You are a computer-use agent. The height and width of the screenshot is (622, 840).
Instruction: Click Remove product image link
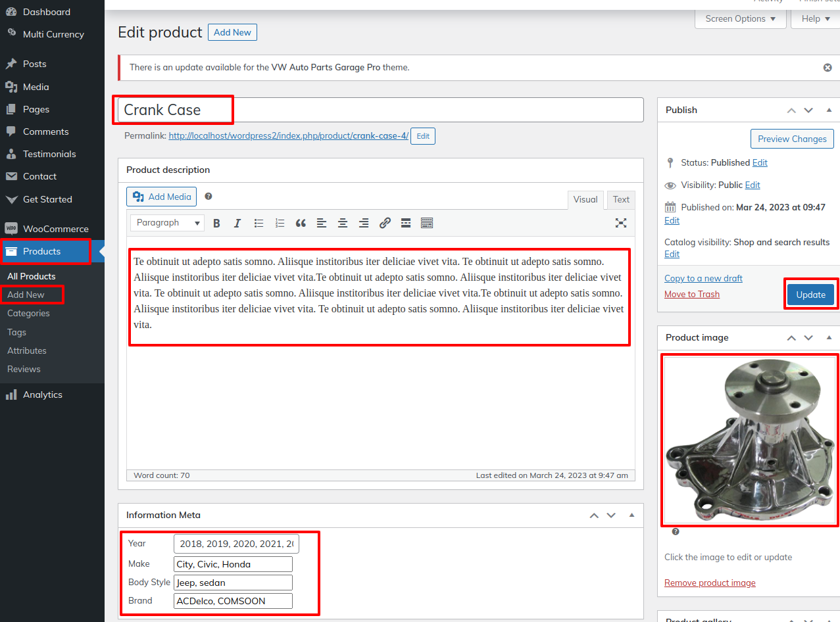coord(710,583)
